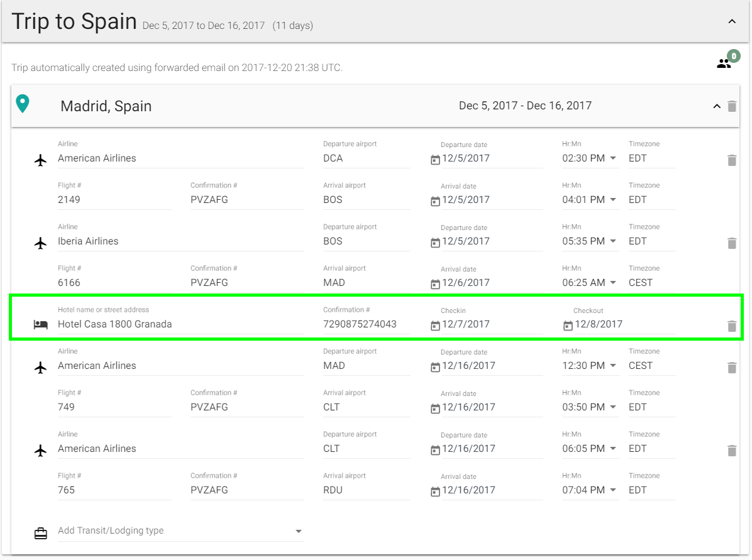Viewport: 752px width, 560px height.
Task: Open calendar for RDU arrival date
Action: [x=435, y=491]
